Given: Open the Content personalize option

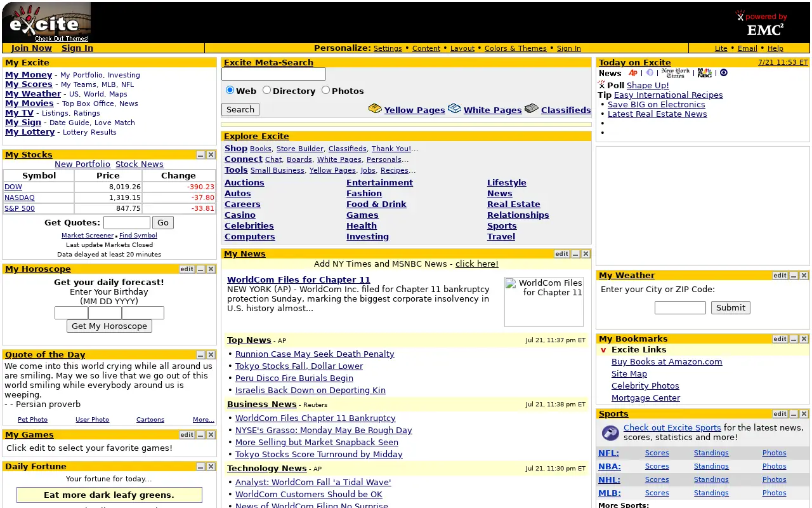Looking at the screenshot, I should [426, 48].
